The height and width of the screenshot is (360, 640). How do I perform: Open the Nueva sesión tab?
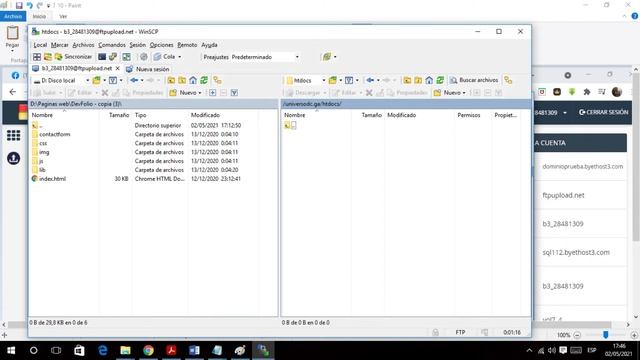[x=148, y=69]
